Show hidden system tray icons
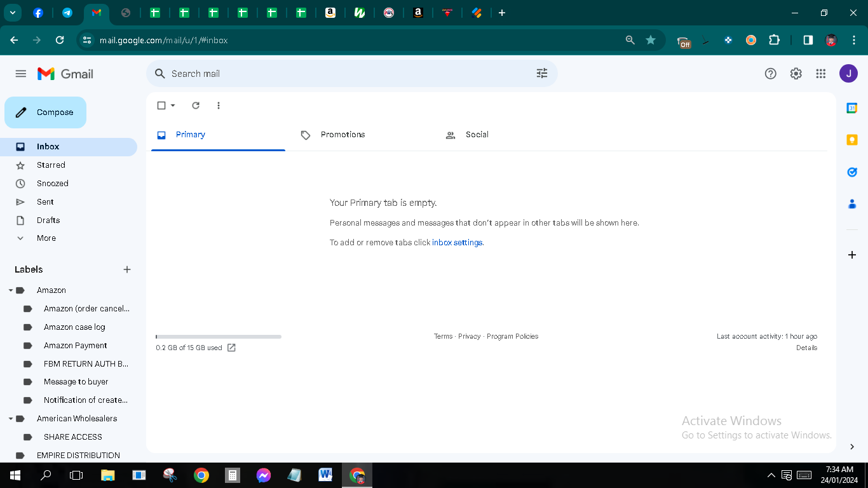 pyautogui.click(x=771, y=475)
